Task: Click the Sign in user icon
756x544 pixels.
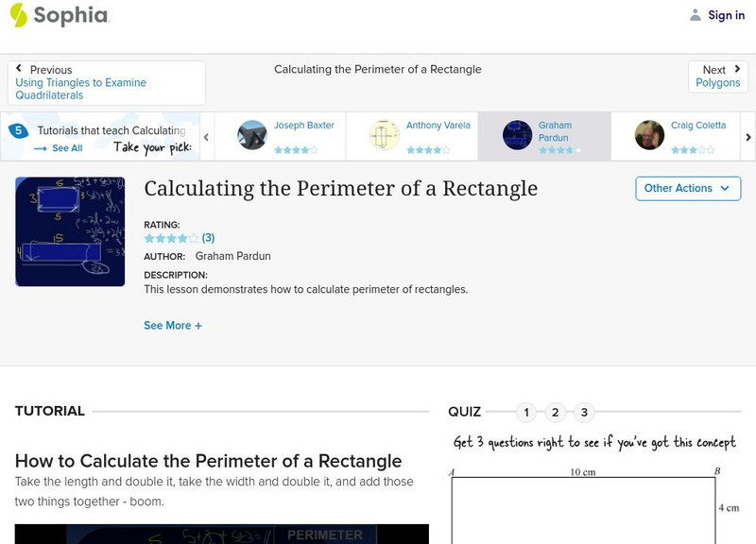Action: coord(696,15)
